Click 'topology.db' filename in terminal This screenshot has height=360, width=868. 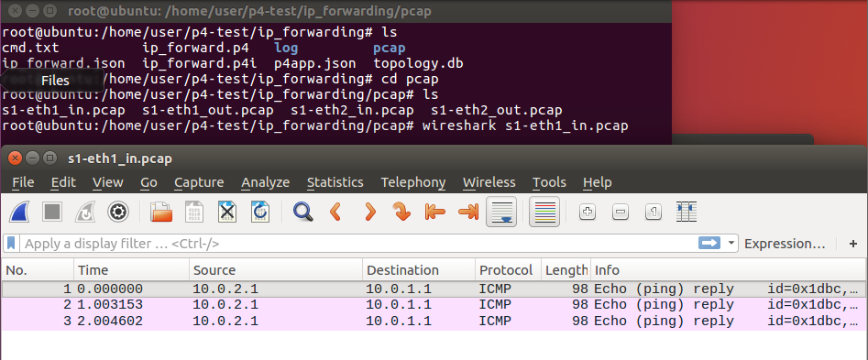pyautogui.click(x=419, y=63)
